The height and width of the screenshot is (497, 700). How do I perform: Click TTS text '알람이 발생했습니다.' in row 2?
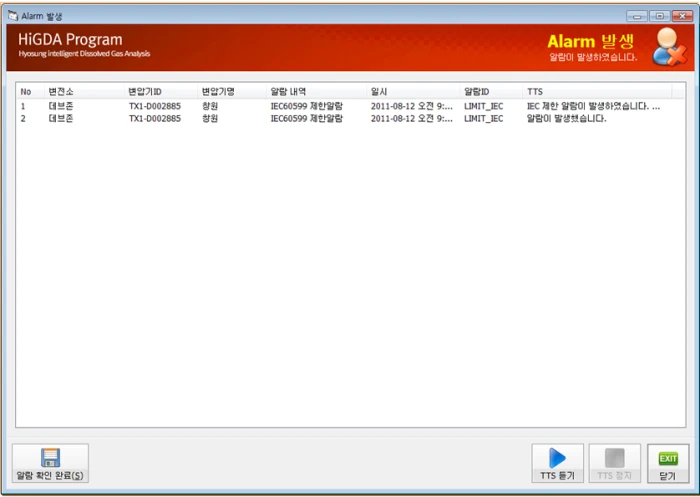point(567,118)
